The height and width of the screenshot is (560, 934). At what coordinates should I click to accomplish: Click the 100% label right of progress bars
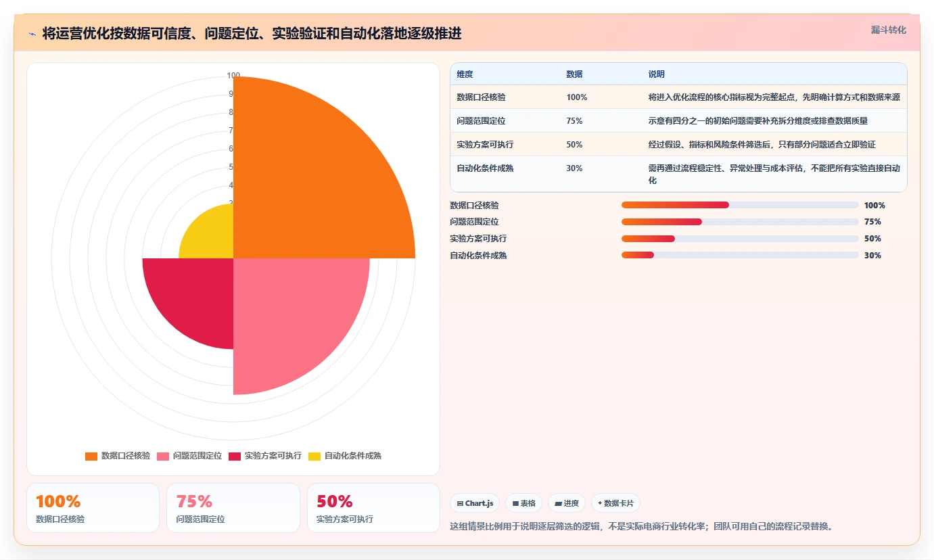pos(874,206)
